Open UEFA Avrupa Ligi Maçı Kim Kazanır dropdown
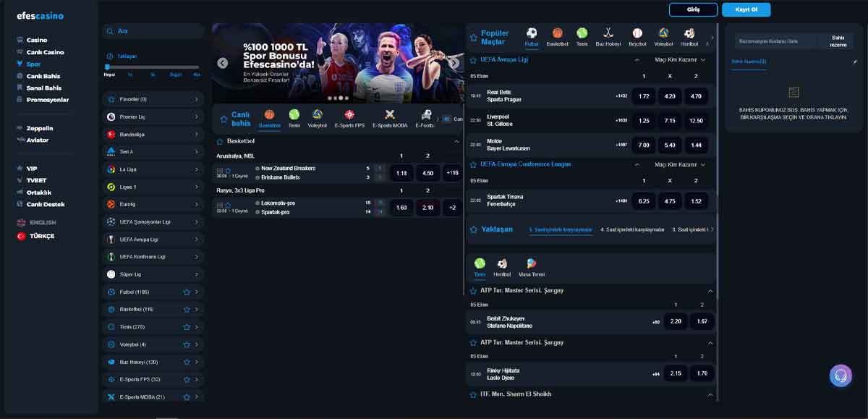Viewport: 868px width, 419px height. tap(680, 60)
